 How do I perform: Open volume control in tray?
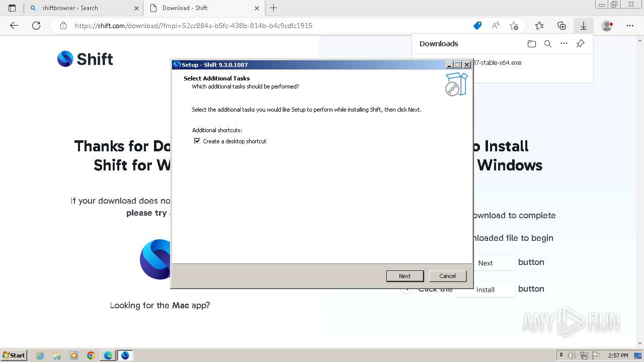point(572,355)
